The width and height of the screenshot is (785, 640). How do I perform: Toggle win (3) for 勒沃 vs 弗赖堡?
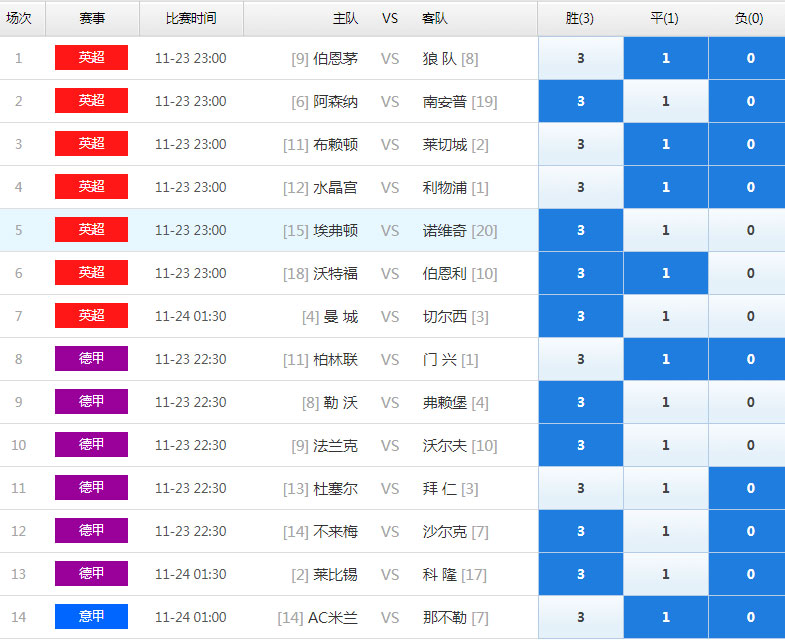(x=581, y=403)
